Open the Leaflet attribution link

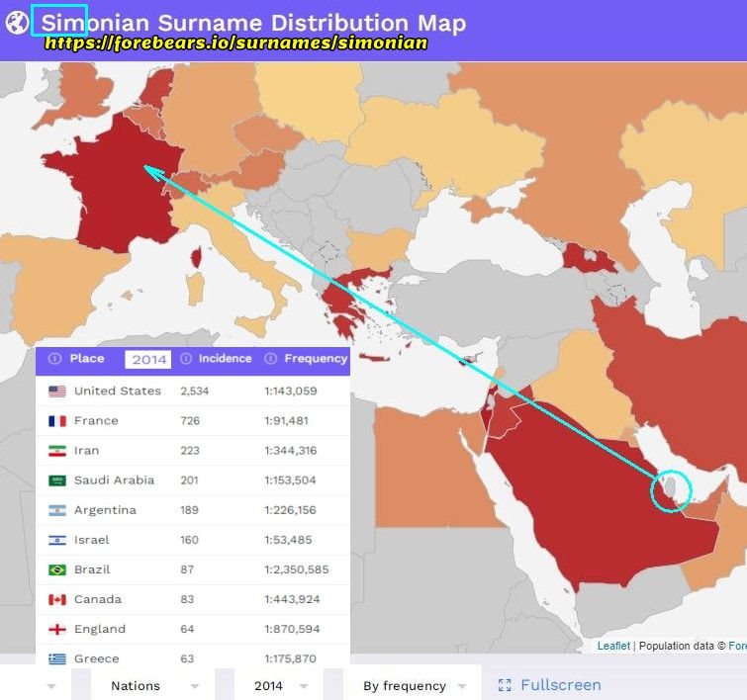613,646
